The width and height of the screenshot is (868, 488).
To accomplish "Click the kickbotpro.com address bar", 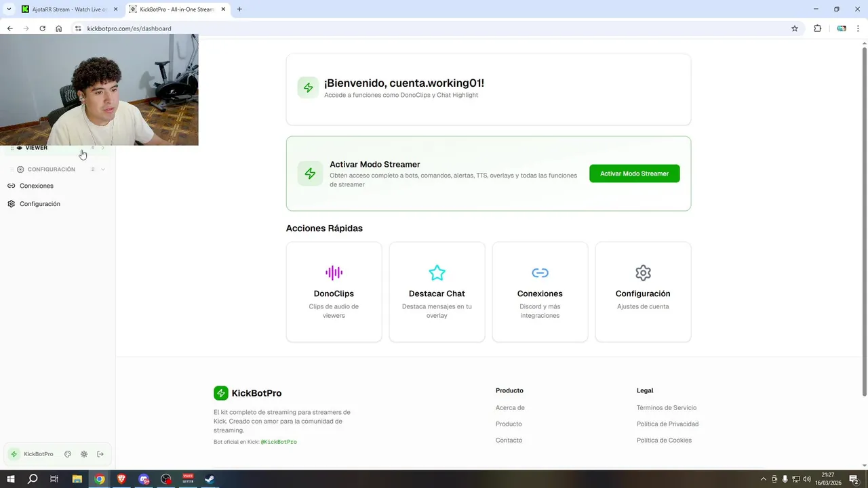I will (x=434, y=28).
